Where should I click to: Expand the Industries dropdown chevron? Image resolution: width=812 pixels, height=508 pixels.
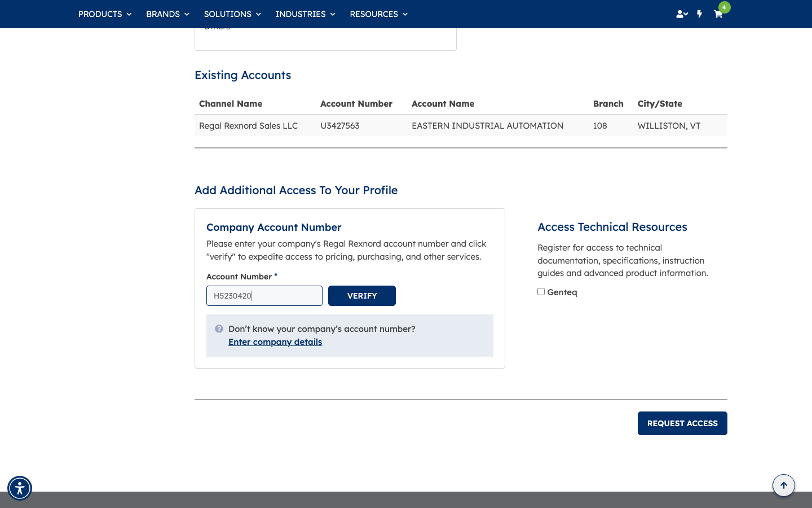333,14
